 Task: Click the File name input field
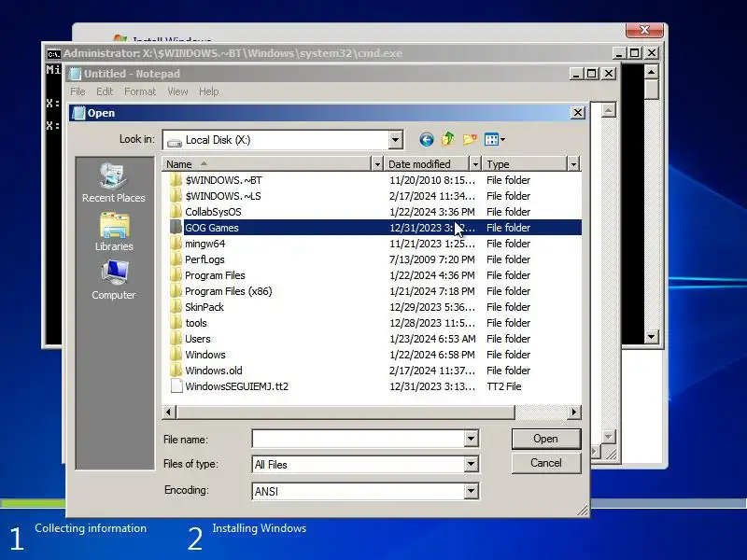[359, 439]
